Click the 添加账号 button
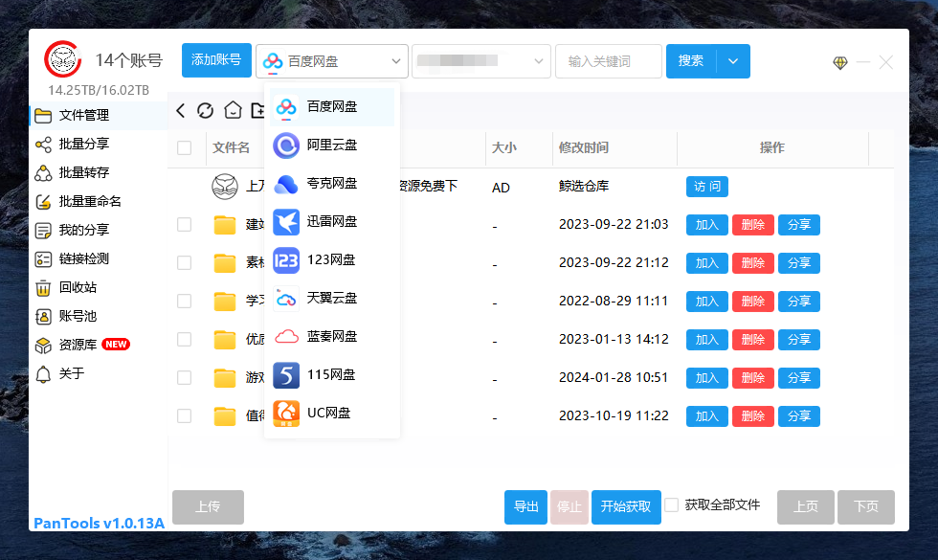The width and height of the screenshot is (938, 560). pyautogui.click(x=215, y=59)
